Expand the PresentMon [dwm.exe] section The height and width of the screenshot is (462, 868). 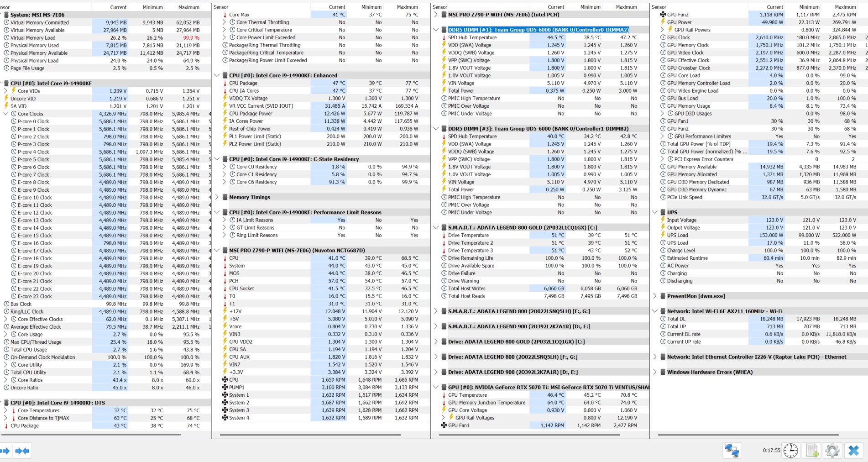click(x=655, y=296)
